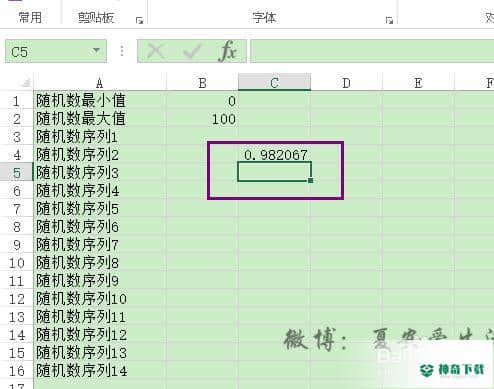Select column D header

click(346, 82)
